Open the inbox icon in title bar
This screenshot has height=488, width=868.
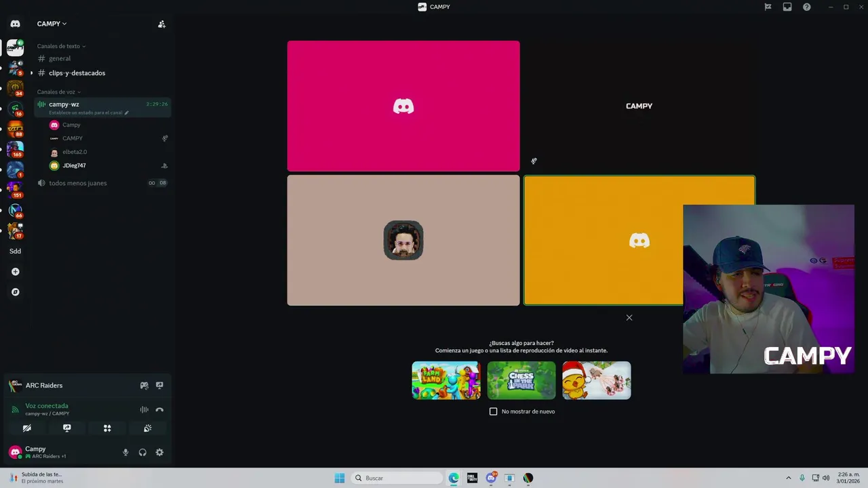(787, 7)
